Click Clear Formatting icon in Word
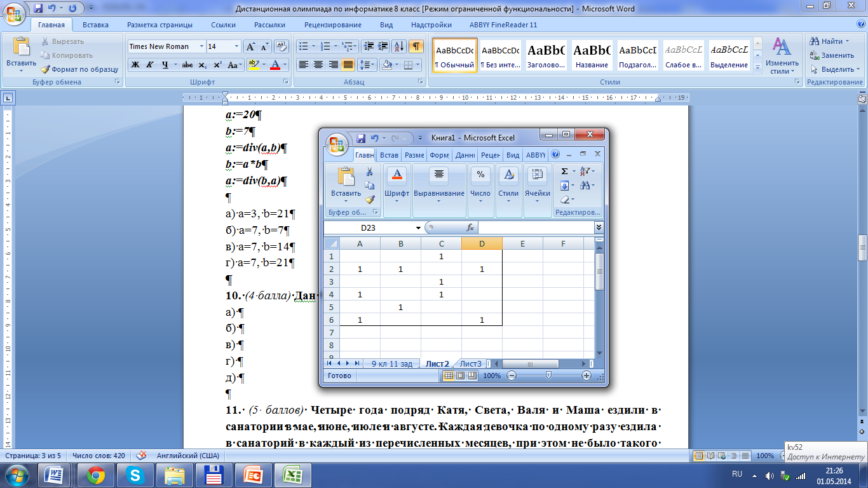The width and height of the screenshot is (868, 488). (x=281, y=46)
